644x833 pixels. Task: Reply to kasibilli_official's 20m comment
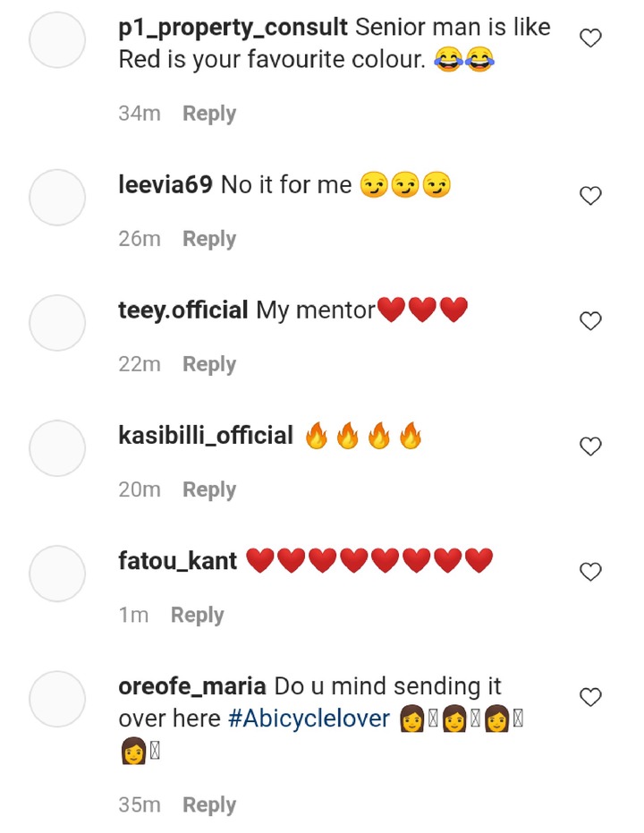209,489
